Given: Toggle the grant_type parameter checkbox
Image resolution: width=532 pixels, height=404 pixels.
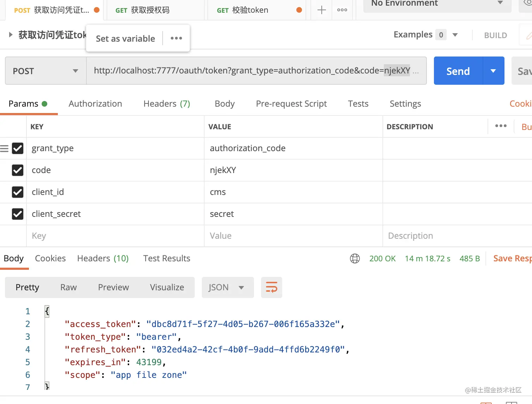Looking at the screenshot, I should coord(18,148).
